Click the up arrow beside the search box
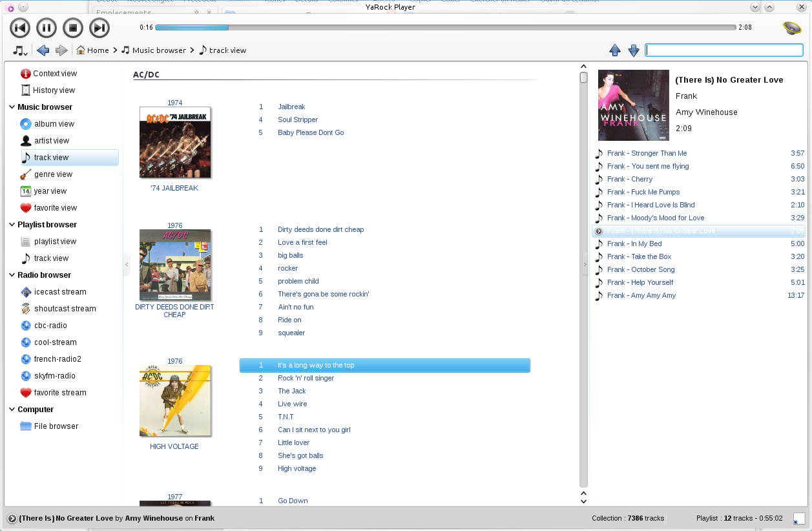This screenshot has width=812, height=531. (615, 50)
